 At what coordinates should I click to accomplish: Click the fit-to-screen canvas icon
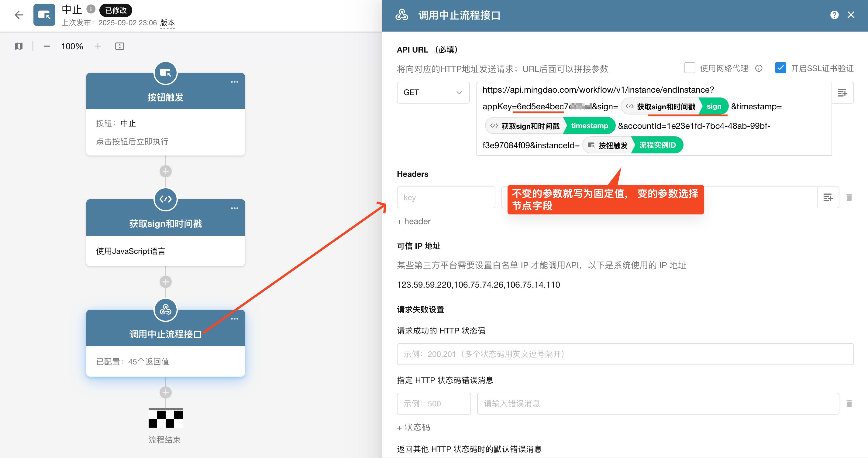click(x=120, y=46)
